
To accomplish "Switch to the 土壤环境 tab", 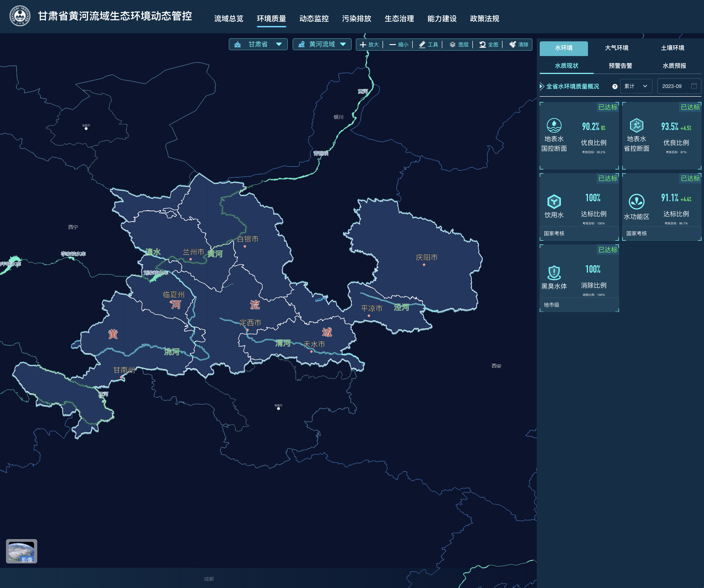I will pyautogui.click(x=673, y=48).
